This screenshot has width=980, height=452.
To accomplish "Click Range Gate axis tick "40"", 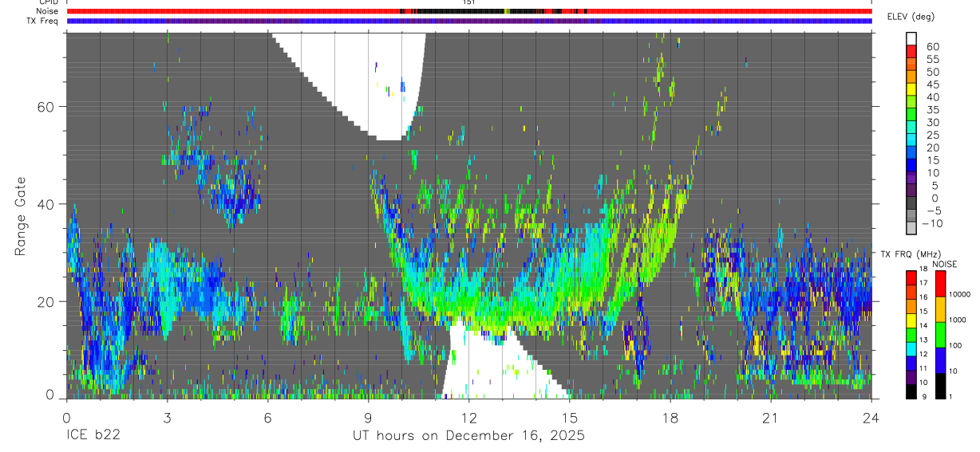I will (x=45, y=204).
